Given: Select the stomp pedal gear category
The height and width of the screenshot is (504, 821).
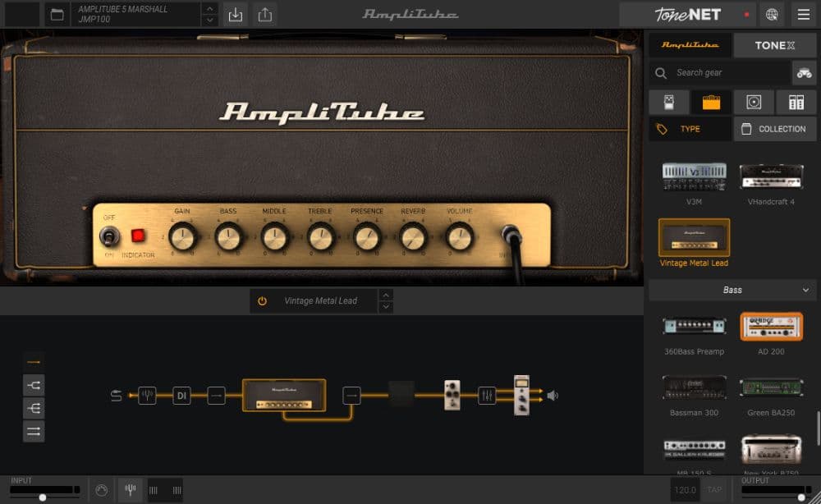Looking at the screenshot, I should click(668, 102).
